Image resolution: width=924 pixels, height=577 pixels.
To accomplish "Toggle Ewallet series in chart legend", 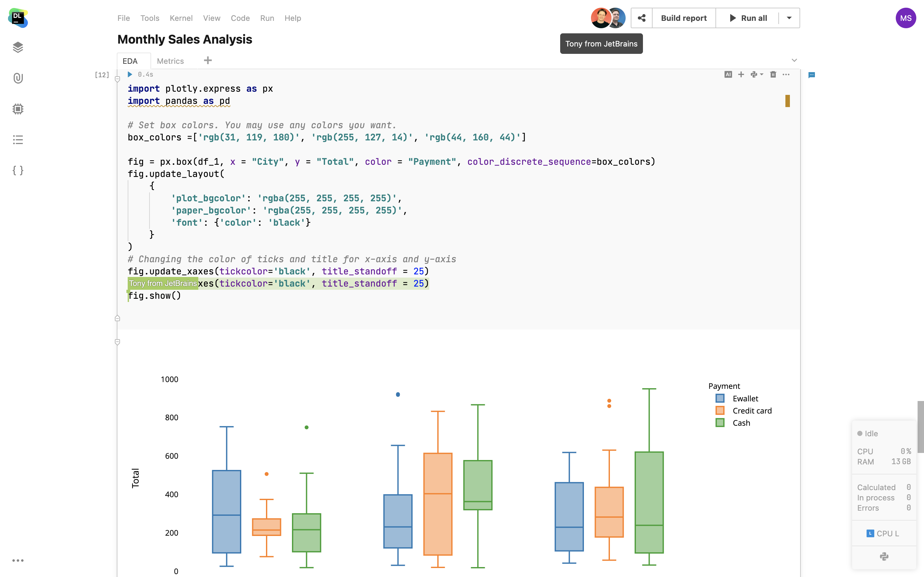I will coord(745,398).
